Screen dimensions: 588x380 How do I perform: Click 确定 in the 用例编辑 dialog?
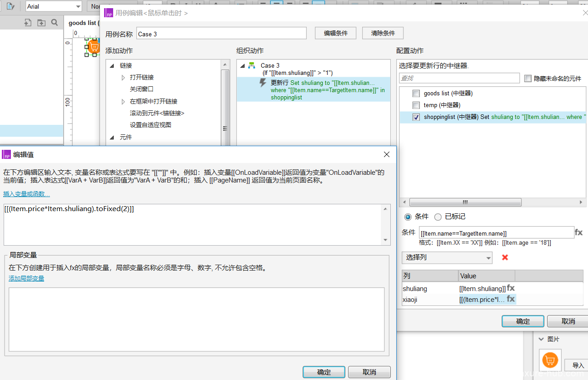(x=523, y=321)
